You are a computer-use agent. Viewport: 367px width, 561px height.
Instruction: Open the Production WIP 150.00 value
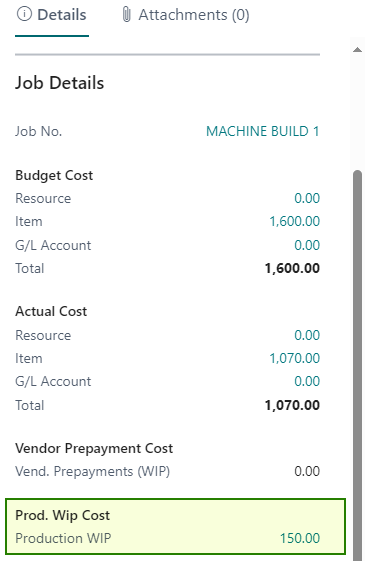[300, 538]
